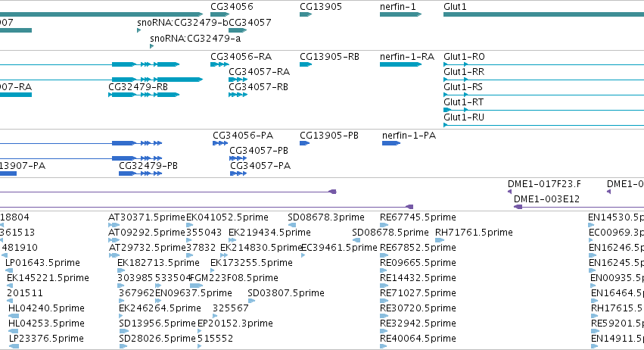Open EST HL04253.5prime
Viewport: 644px width, 350px height.
46,324
